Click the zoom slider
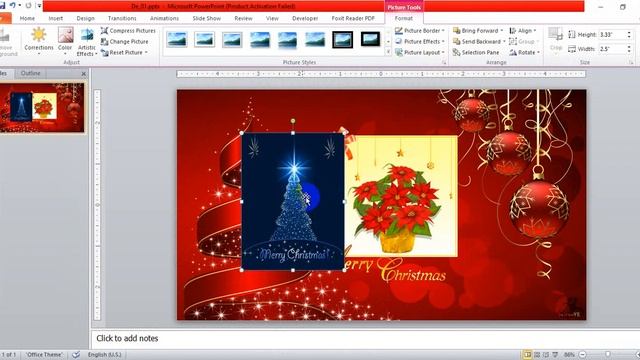The height and width of the screenshot is (360, 640). (608, 355)
